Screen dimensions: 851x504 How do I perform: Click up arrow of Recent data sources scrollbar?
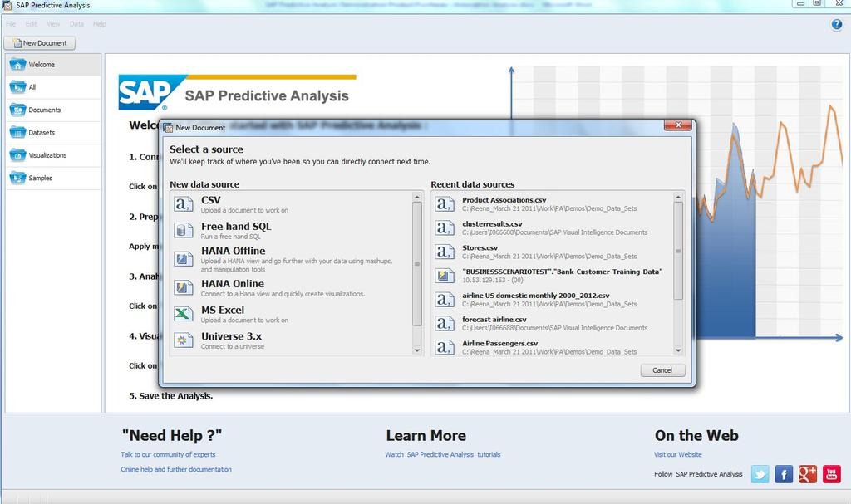678,197
